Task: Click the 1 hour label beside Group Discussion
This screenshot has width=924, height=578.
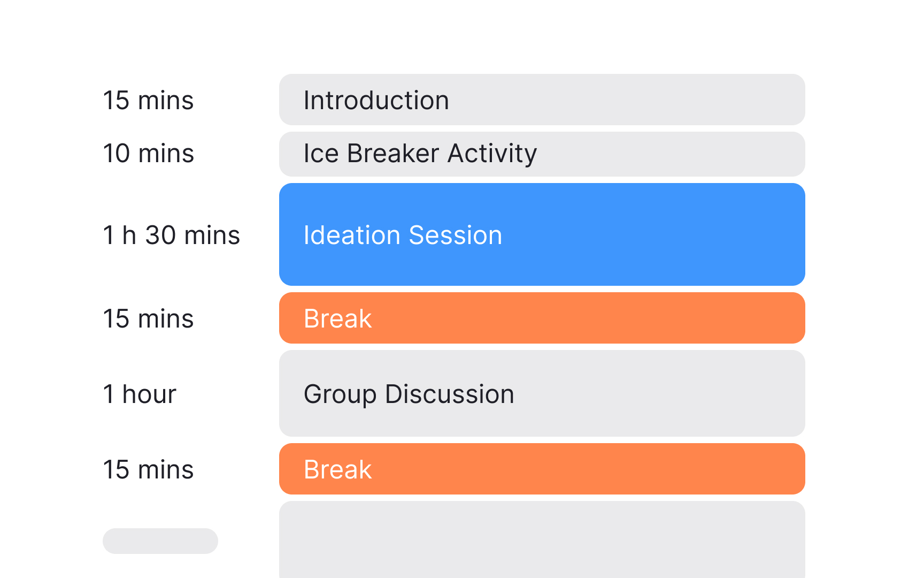Action: coord(139,394)
